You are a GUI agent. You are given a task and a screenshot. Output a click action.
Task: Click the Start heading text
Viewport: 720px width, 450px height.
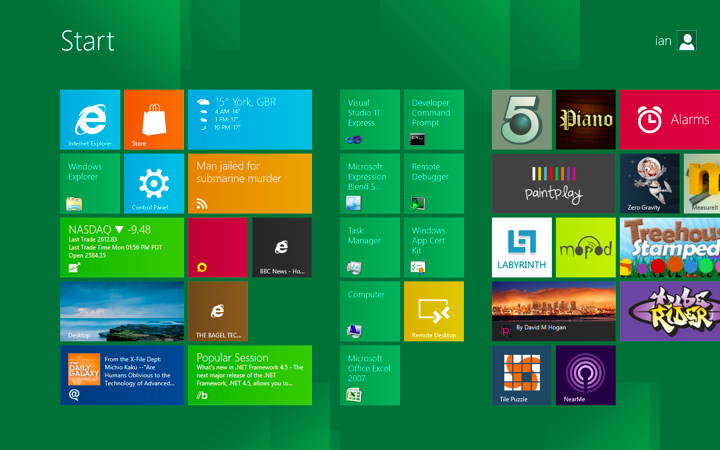pos(87,41)
